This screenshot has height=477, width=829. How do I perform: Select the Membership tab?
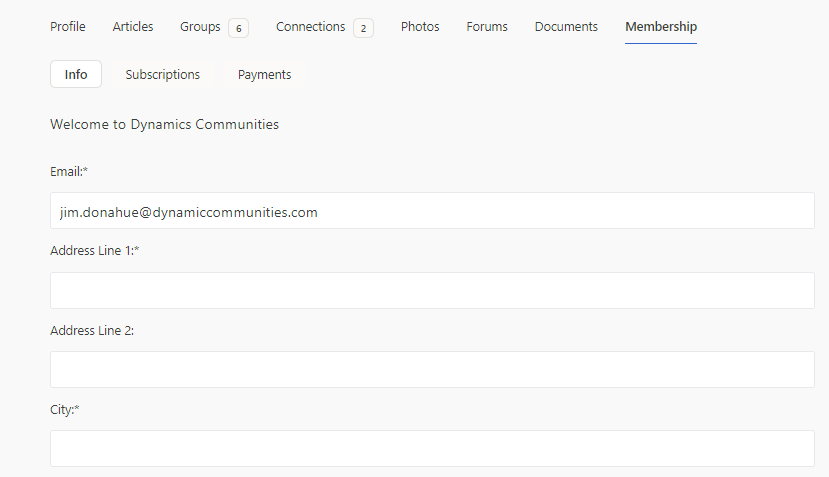point(661,26)
